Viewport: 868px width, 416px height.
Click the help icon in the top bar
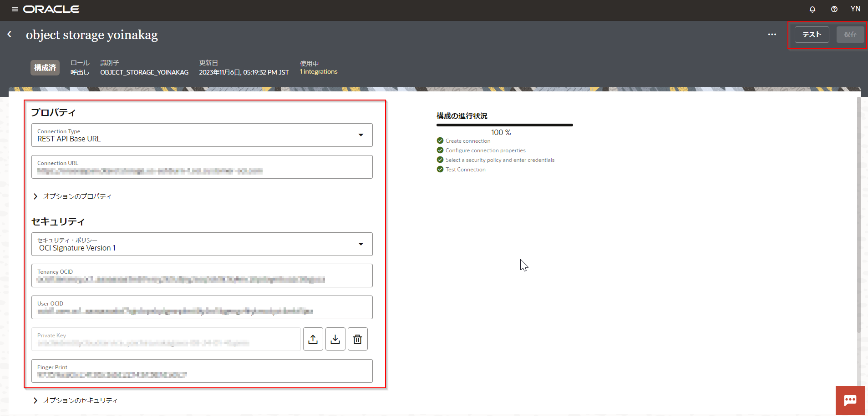pos(834,9)
